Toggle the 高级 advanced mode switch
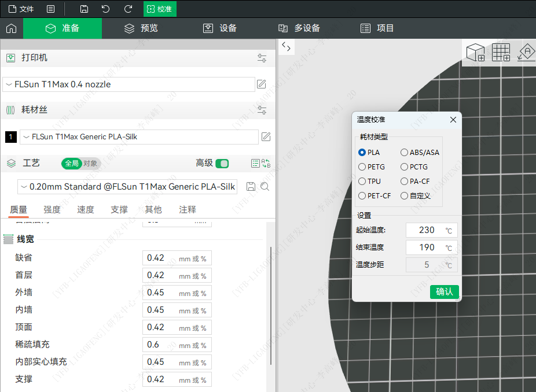 pos(222,164)
